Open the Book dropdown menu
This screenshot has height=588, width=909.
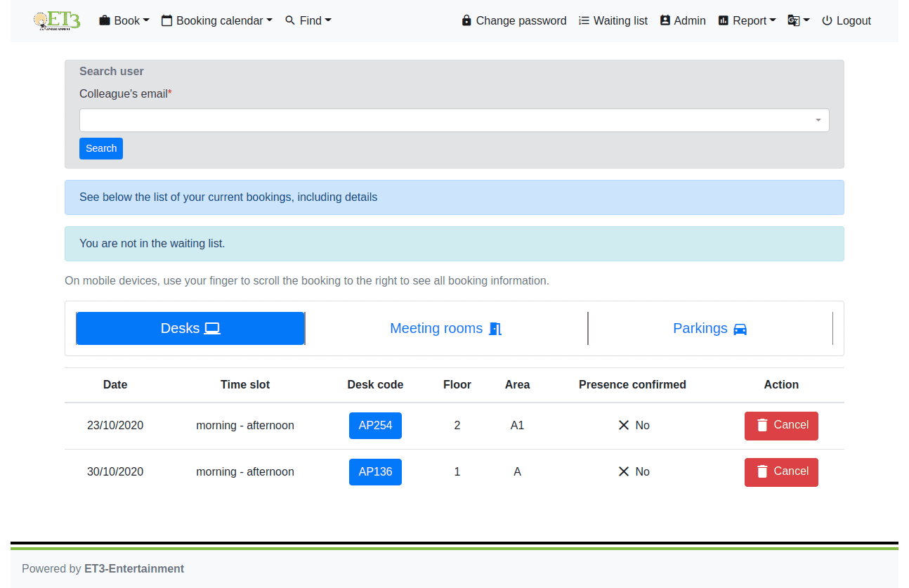(x=124, y=21)
